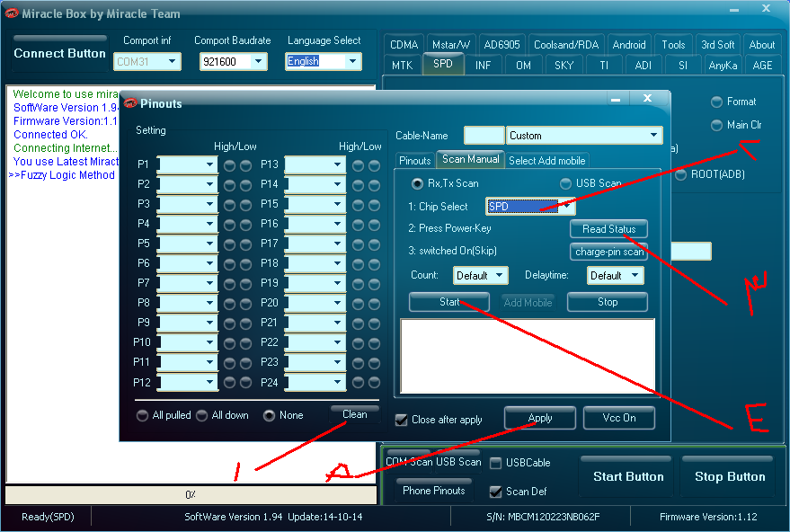
Task: Click the Clean button
Action: [355, 414]
